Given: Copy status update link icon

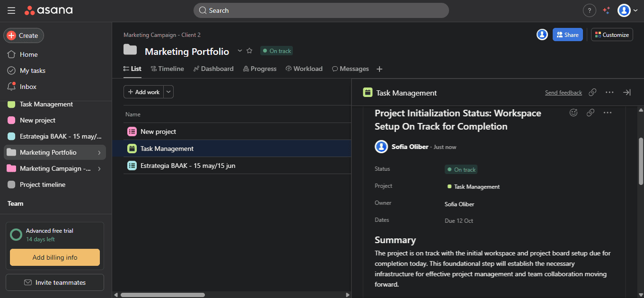Looking at the screenshot, I should (590, 113).
